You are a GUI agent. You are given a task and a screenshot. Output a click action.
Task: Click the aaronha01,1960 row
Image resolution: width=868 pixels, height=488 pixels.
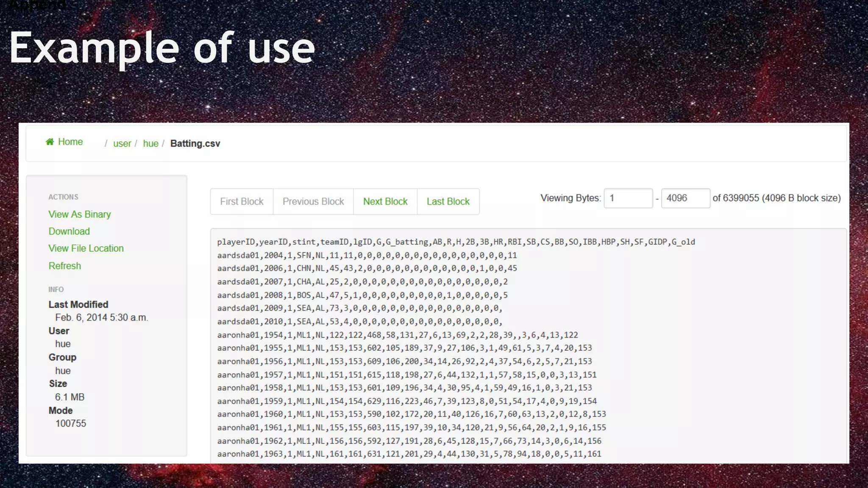pos(412,414)
